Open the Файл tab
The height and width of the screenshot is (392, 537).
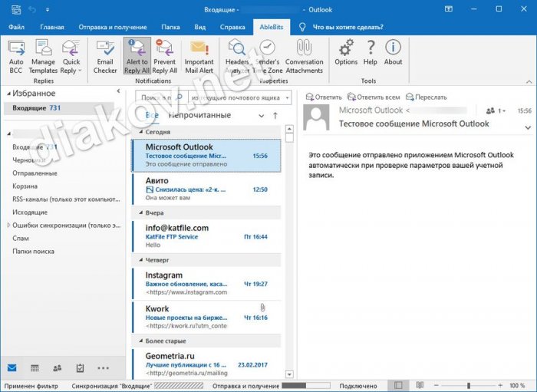(16, 27)
